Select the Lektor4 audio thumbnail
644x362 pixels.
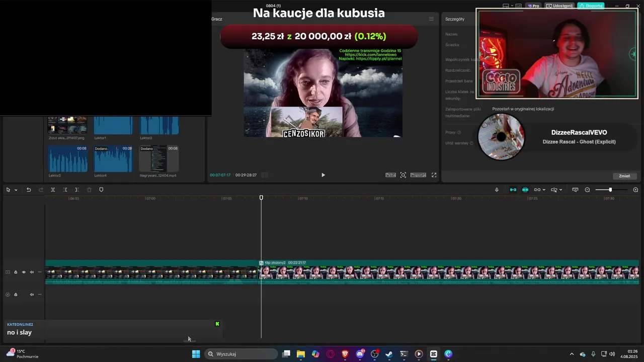tap(113, 159)
